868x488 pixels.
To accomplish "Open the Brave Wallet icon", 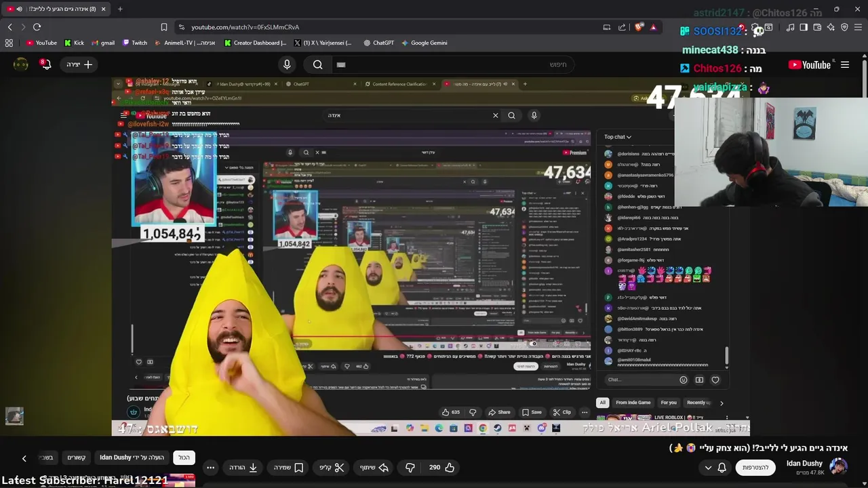I will tap(817, 27).
